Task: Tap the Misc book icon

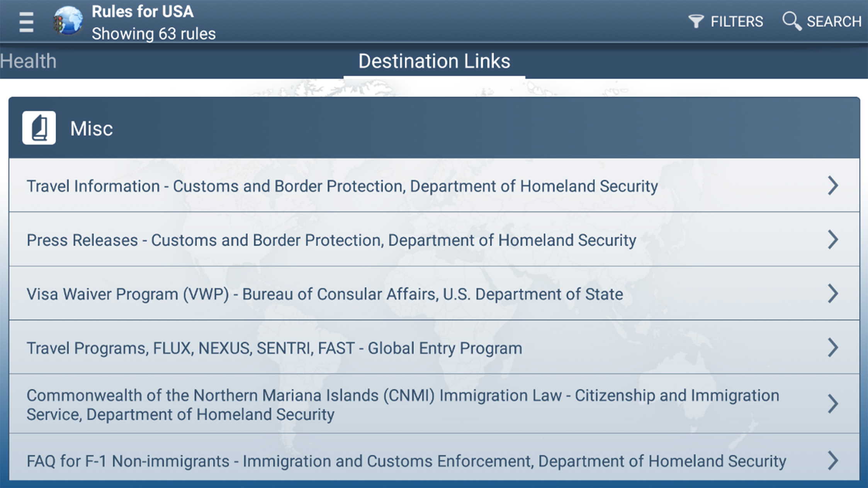Action: (39, 128)
